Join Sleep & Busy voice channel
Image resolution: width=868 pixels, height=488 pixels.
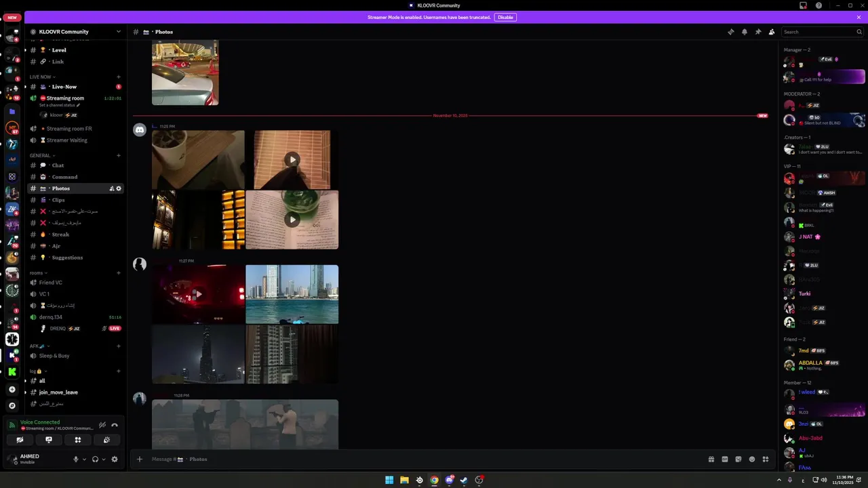tap(75, 356)
